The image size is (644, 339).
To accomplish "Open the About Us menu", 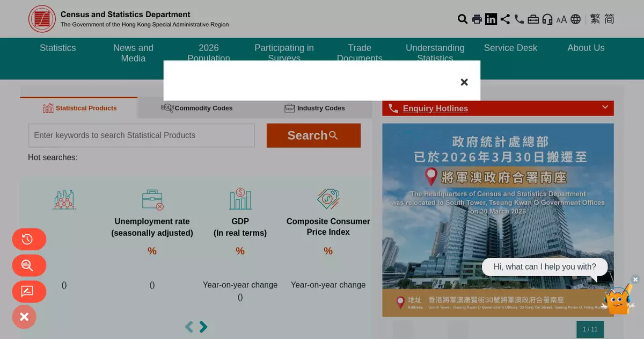I will (x=586, y=48).
